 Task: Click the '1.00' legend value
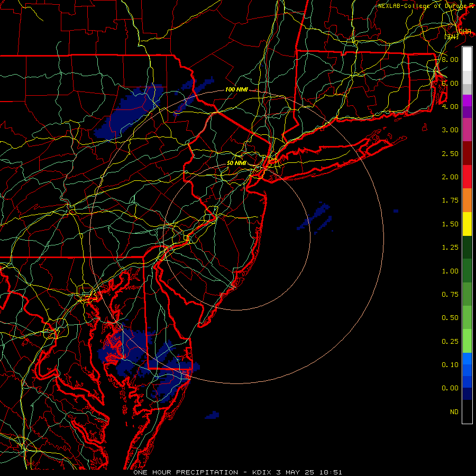[450, 271]
